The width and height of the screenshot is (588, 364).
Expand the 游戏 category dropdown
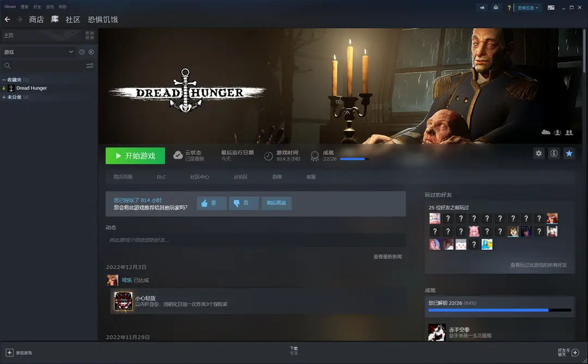pyautogui.click(x=71, y=52)
